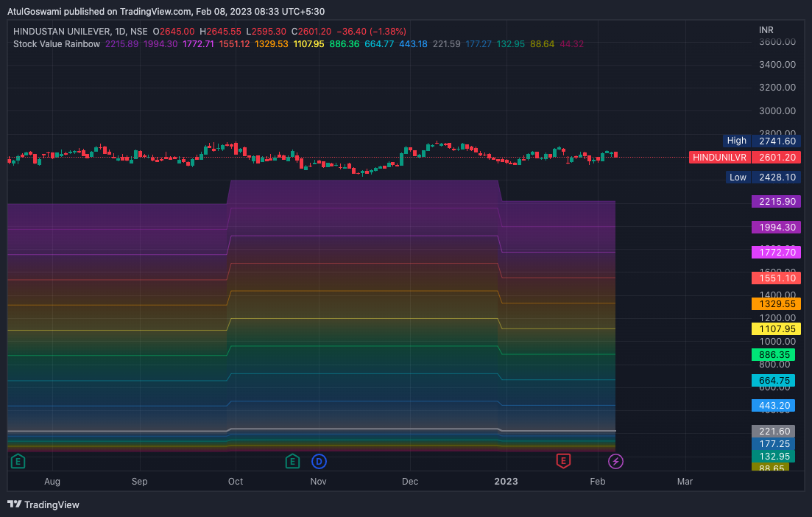This screenshot has width=812, height=517.
Task: Select the 1994.30 axis label
Action: [x=776, y=227]
